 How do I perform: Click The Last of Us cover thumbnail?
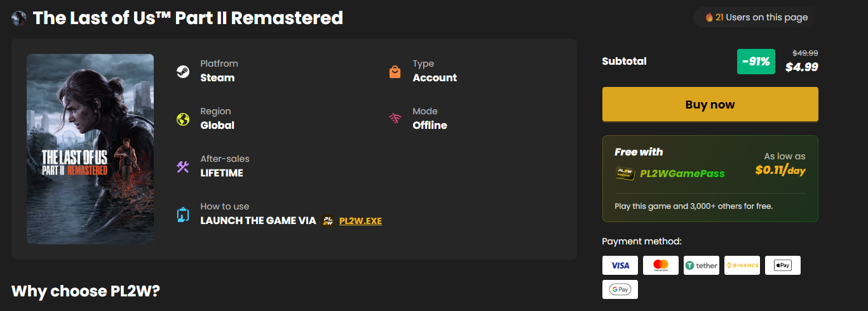(x=90, y=149)
